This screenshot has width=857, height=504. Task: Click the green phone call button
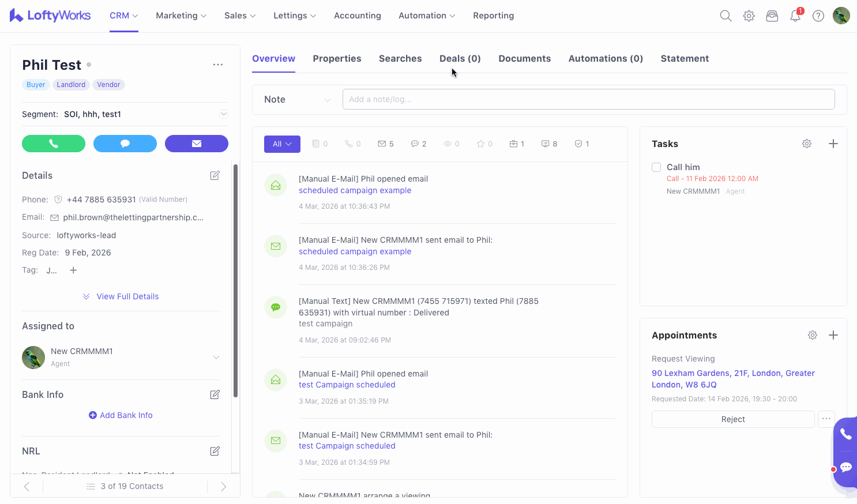54,144
